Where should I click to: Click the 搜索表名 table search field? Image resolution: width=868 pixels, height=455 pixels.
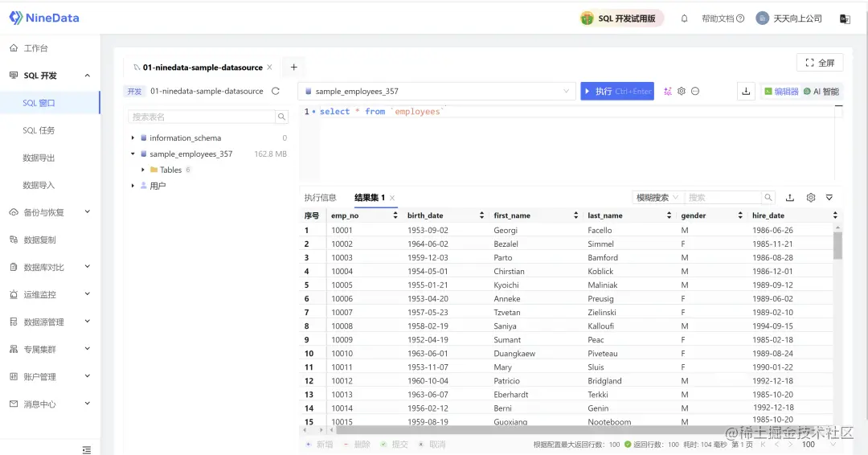pyautogui.click(x=202, y=117)
